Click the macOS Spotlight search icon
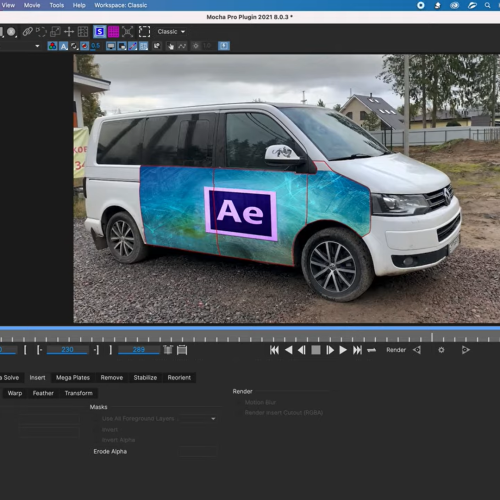This screenshot has height=500, width=500. click(x=488, y=5)
